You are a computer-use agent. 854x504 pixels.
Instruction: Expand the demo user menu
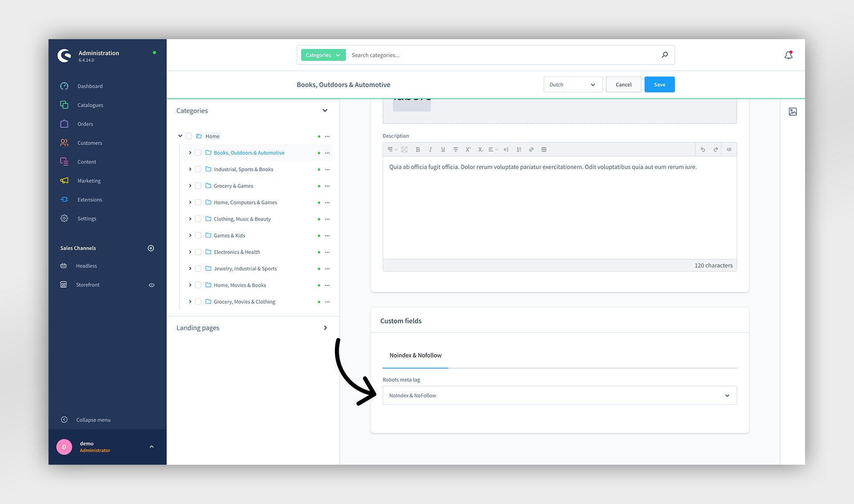[152, 447]
